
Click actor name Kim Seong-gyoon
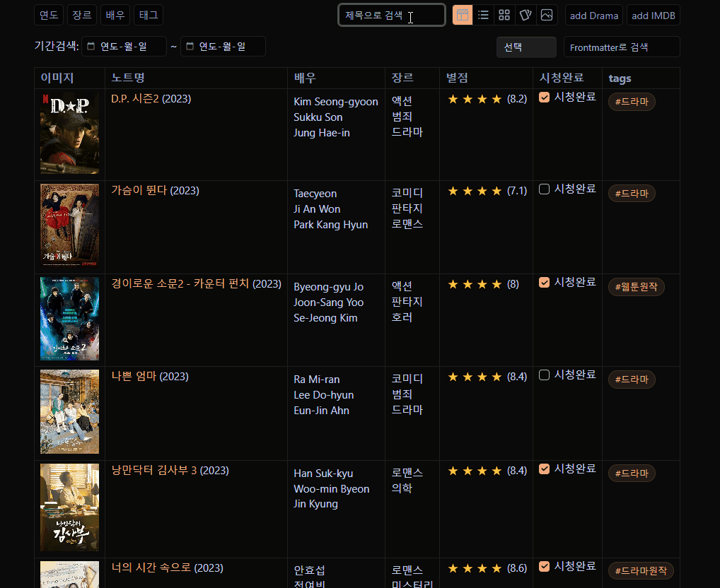(336, 102)
